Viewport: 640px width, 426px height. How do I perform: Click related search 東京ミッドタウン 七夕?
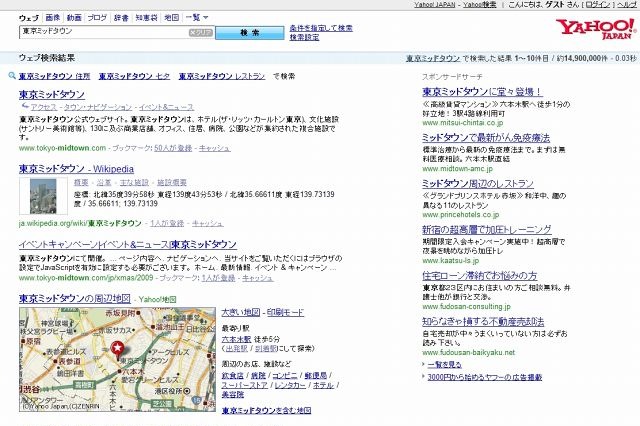[x=134, y=76]
